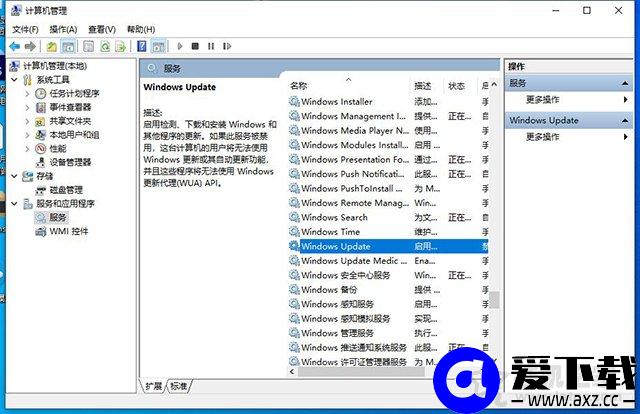
Task: Select 共享文件夹 in the tree
Action: click(x=70, y=121)
